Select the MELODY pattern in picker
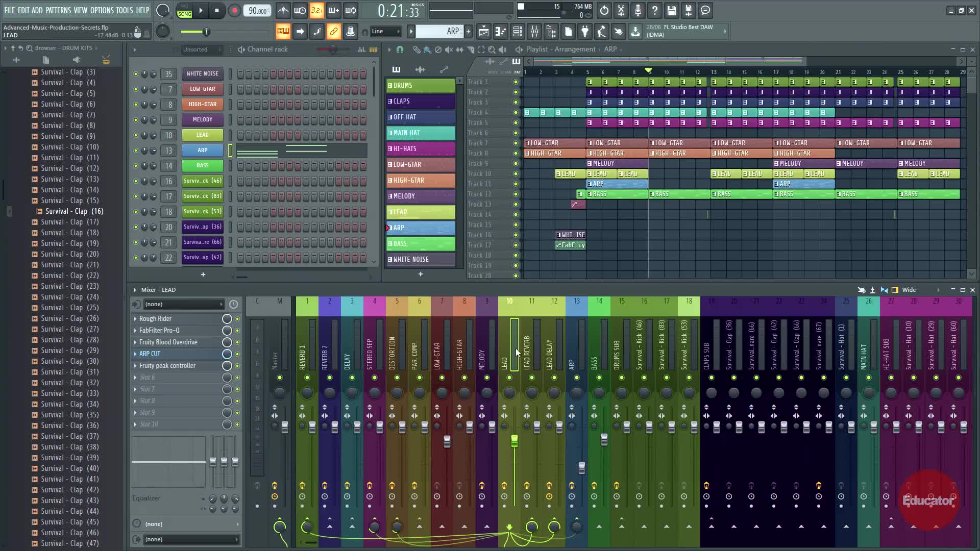The height and width of the screenshot is (551, 980). click(421, 196)
